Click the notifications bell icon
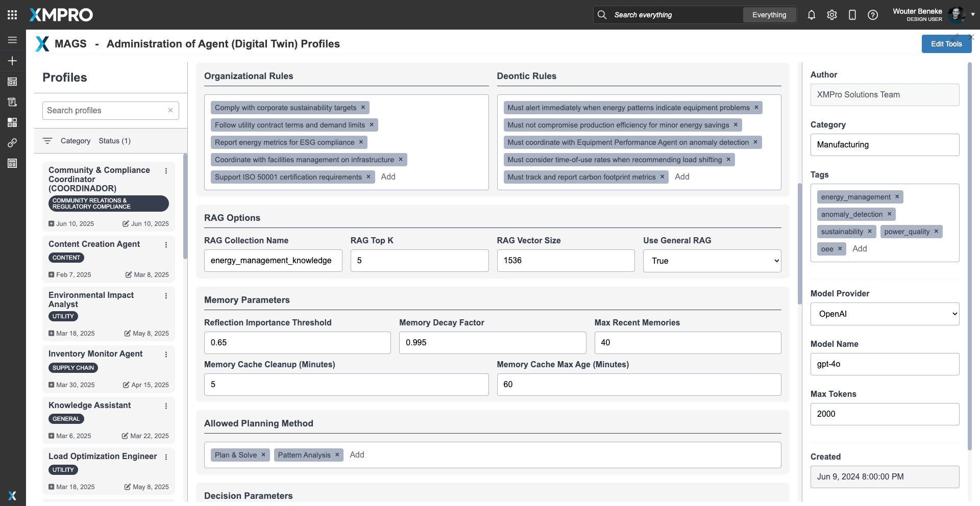This screenshot has height=506, width=980. [x=811, y=15]
